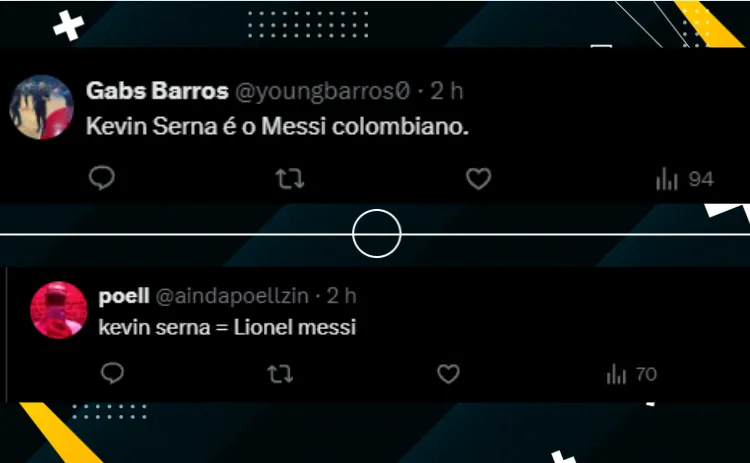Retweet the Gabs Barros post
The height and width of the screenshot is (463, 750).
click(x=289, y=179)
